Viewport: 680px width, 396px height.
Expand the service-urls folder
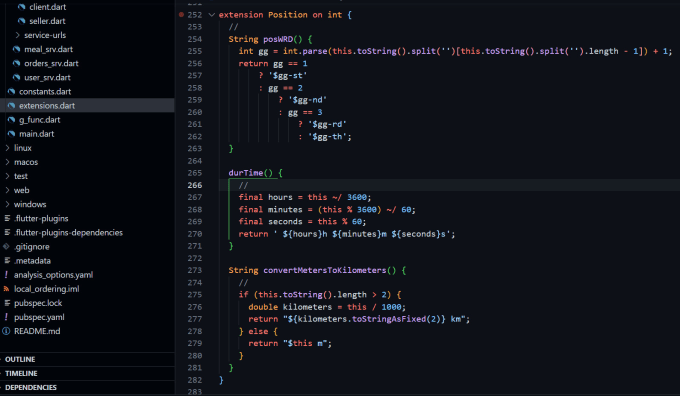click(x=45, y=35)
